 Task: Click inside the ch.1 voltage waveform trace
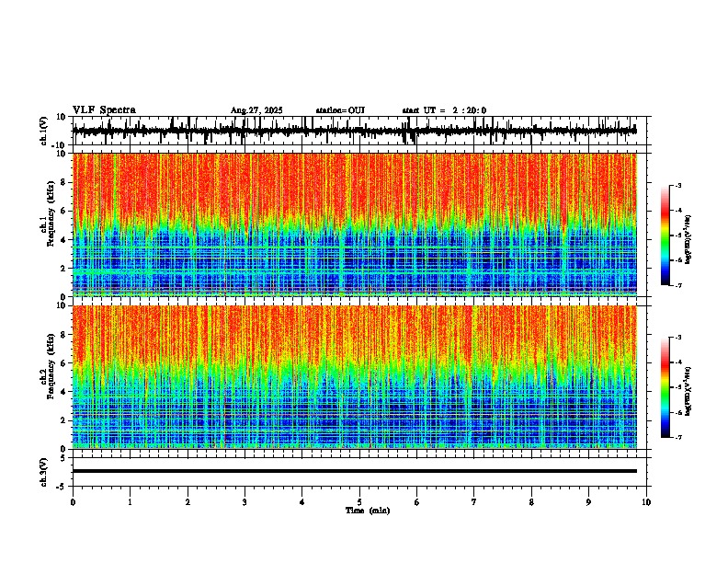[x=355, y=131]
